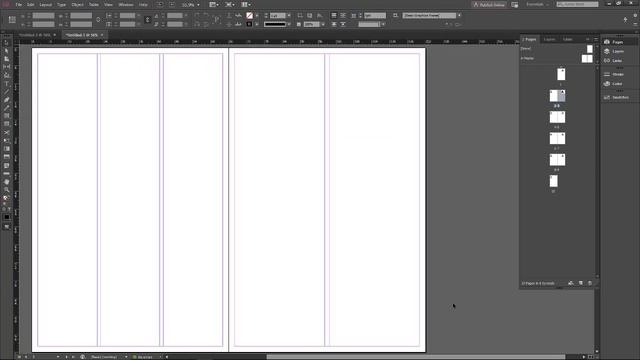
Task: Select page 1 thumbnail in Pages panel
Action: [x=561, y=74]
